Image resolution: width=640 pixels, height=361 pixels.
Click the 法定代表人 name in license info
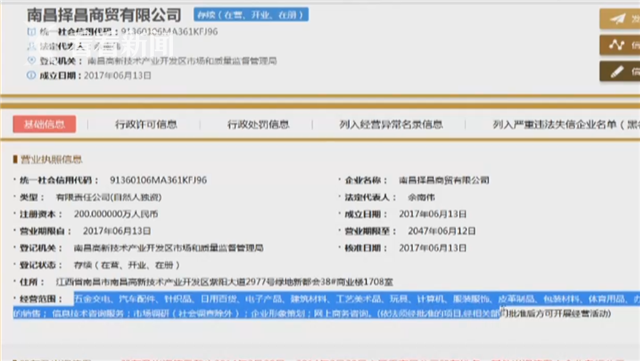(x=421, y=197)
